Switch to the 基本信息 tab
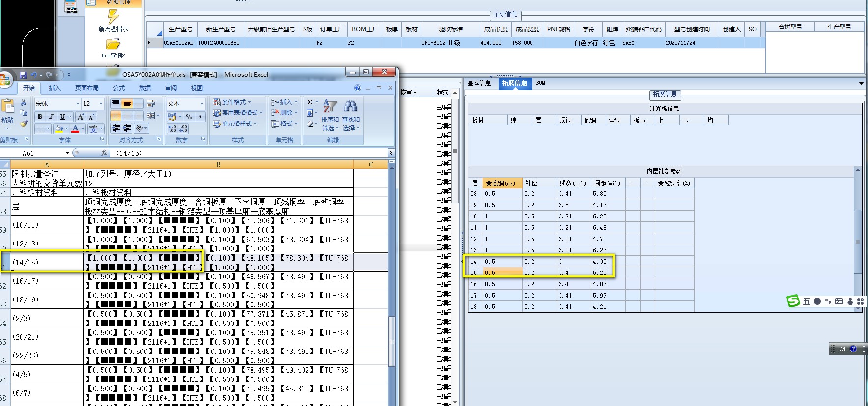 [x=479, y=83]
